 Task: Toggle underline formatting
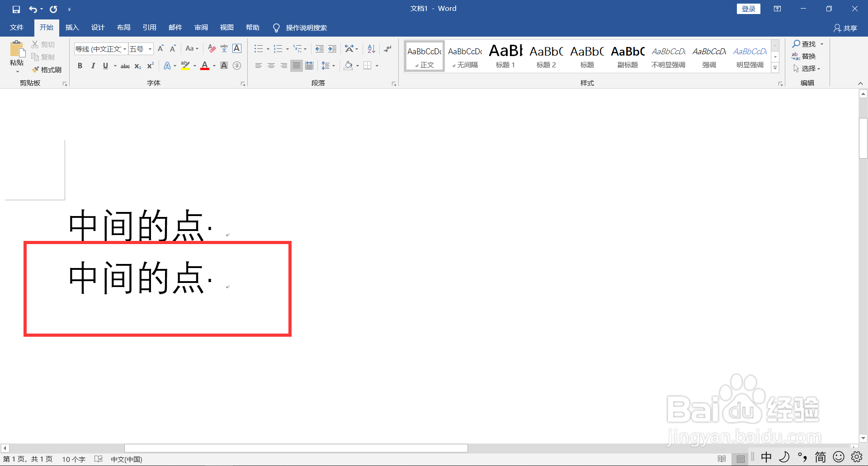[105, 66]
